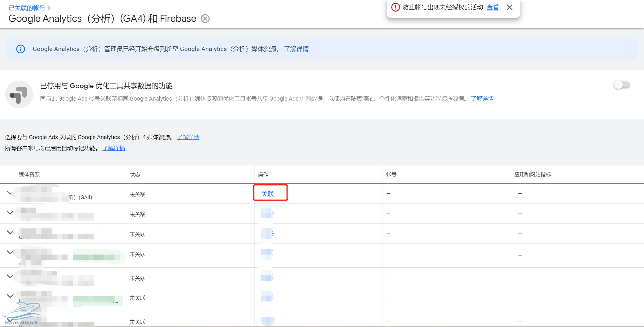Expand the first (GA4) property row
The width and height of the screenshot is (644, 327).
click(10, 193)
